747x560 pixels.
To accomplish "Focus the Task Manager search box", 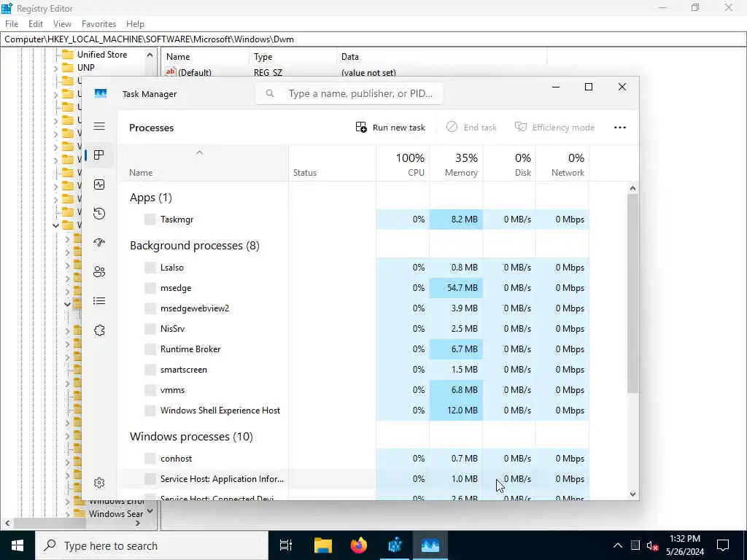I will point(349,93).
